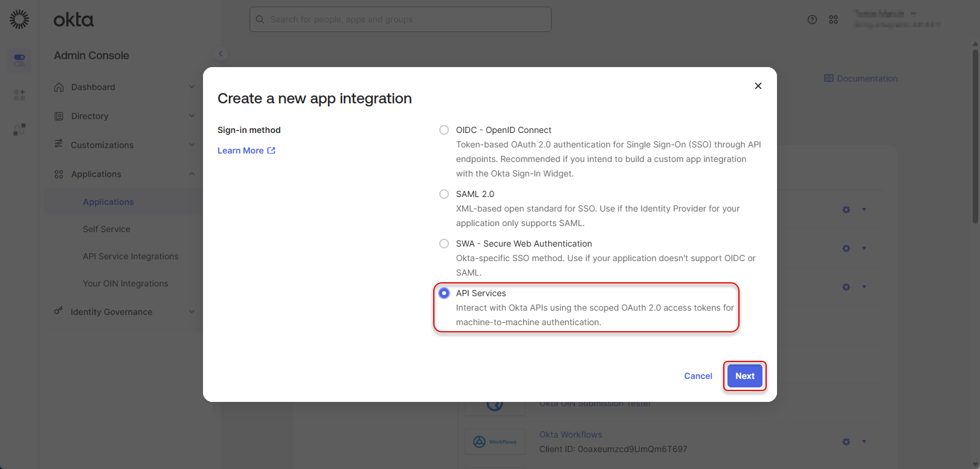Viewport: 980px width, 469px height.
Task: Select the OIDC - OpenID Connect radio button
Action: 444,130
